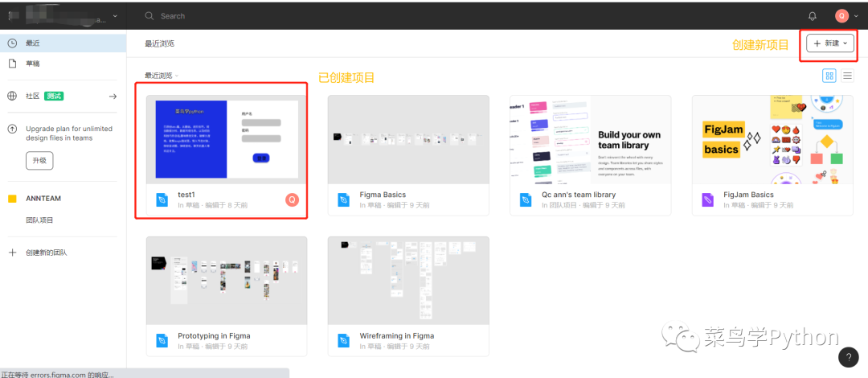Click the 升级 button
The width and height of the screenshot is (868, 378).
tap(40, 161)
